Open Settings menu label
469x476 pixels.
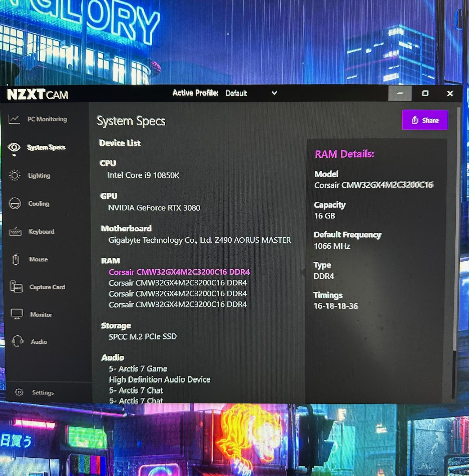(43, 393)
